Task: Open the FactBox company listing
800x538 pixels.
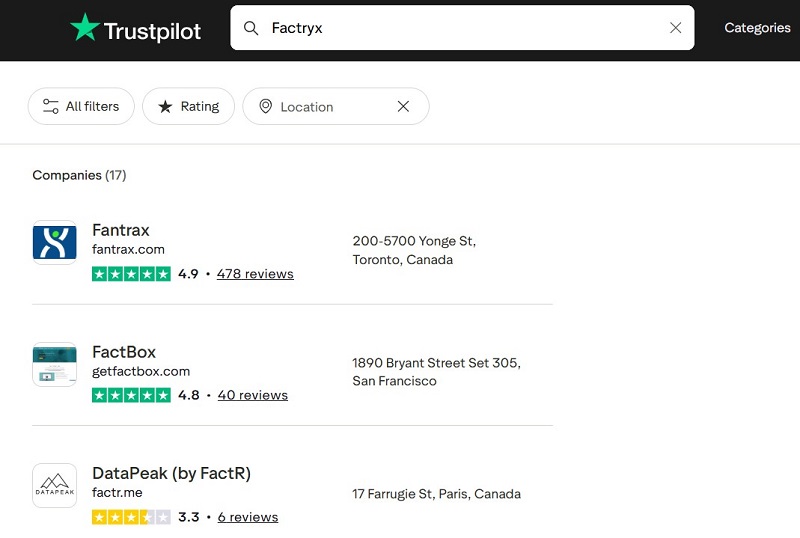Action: 124,352
